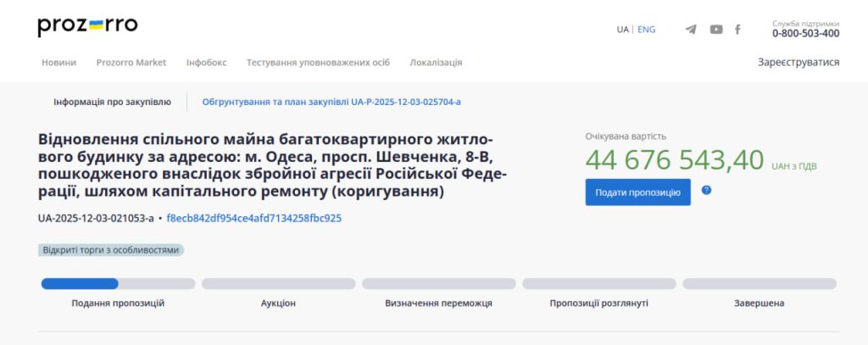Open the Telegram channel icon
Viewport: 868px width, 345px height.
[x=691, y=30]
